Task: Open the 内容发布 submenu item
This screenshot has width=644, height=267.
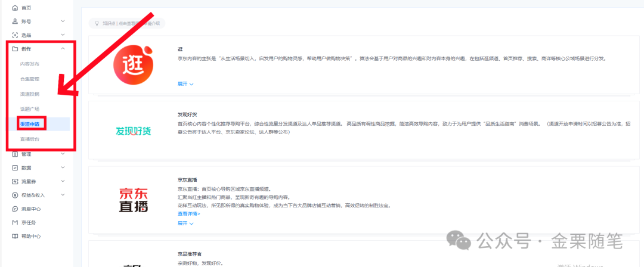Action: coord(30,64)
